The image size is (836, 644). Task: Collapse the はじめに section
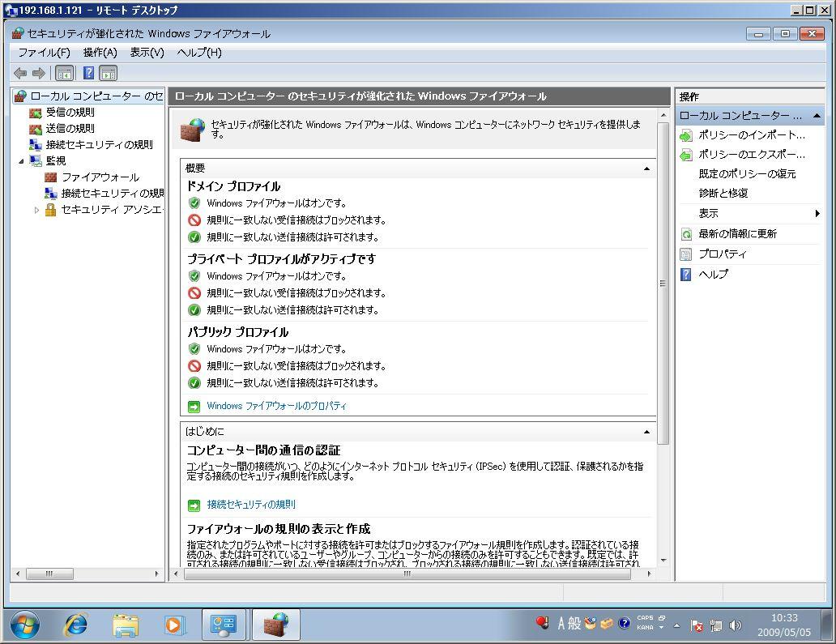pyautogui.click(x=646, y=432)
